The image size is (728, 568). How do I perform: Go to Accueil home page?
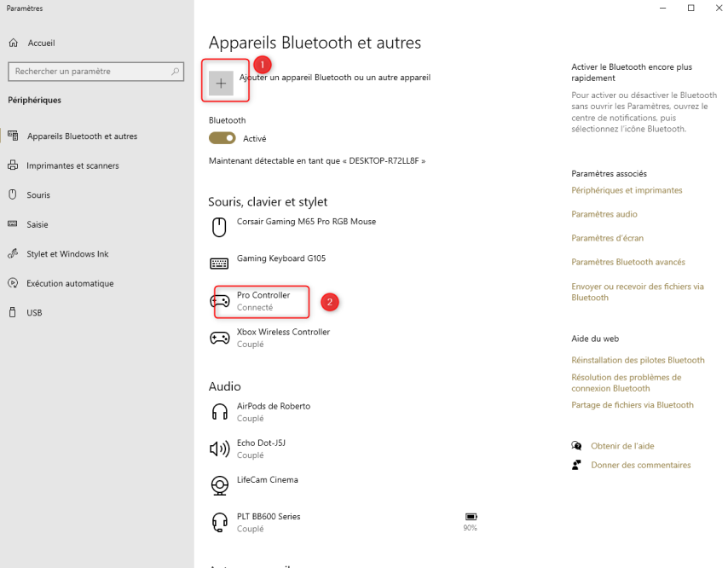41,43
